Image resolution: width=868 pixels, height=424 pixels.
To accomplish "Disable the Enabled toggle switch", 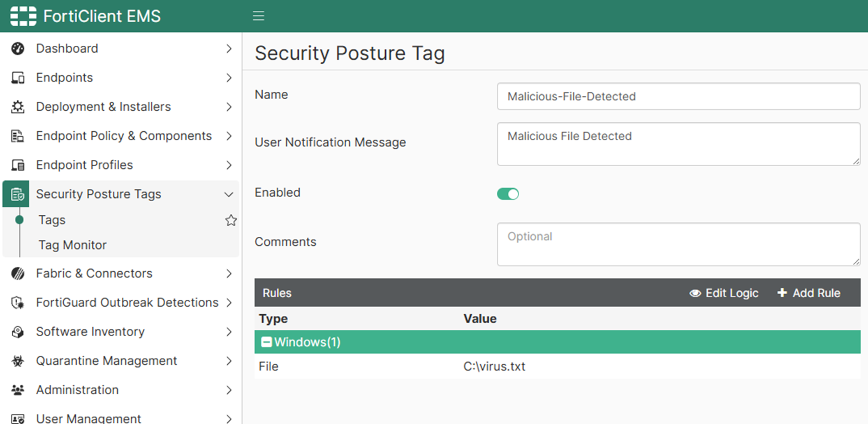I will tap(508, 194).
